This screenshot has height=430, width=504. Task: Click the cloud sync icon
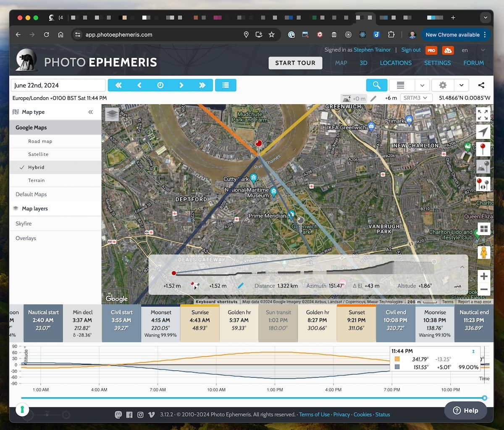coord(448,50)
